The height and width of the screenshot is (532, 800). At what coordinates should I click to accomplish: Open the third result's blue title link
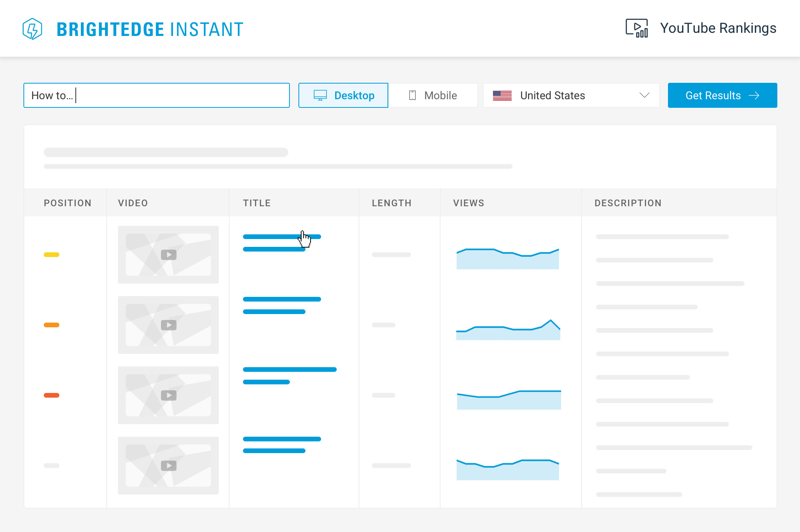[x=289, y=370]
